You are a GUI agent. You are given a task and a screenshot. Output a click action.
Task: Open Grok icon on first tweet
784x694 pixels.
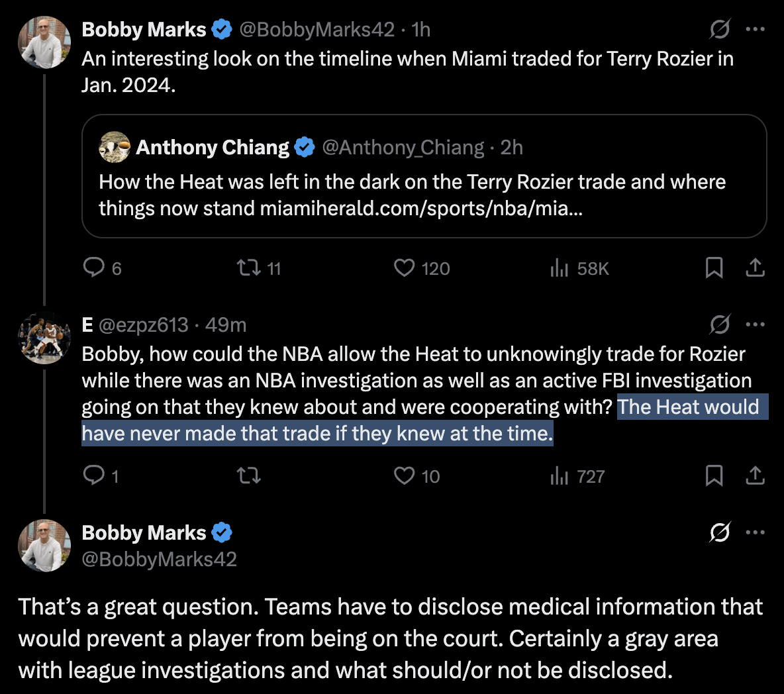[x=719, y=29]
